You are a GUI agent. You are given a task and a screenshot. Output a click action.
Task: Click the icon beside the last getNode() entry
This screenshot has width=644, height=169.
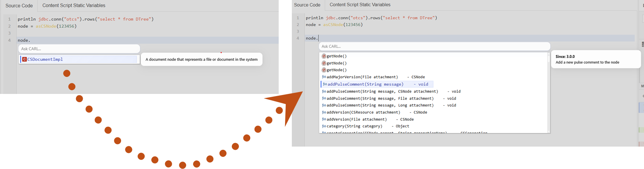tap(324, 70)
